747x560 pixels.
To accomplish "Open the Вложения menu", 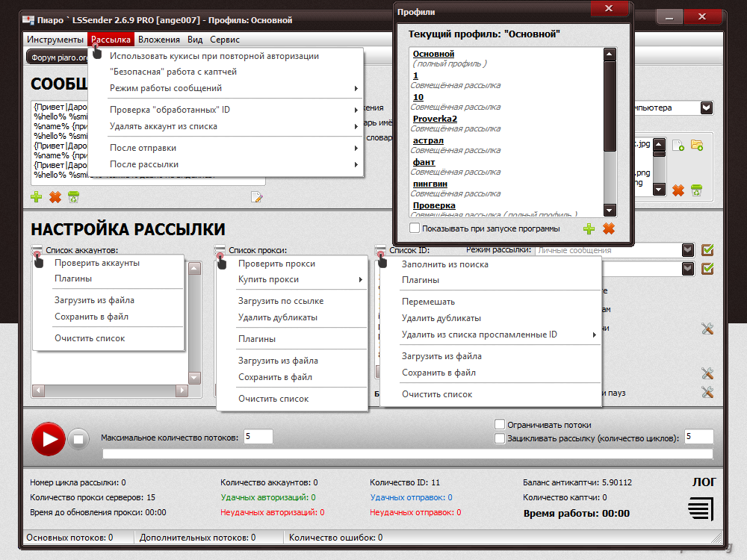I will pyautogui.click(x=159, y=40).
